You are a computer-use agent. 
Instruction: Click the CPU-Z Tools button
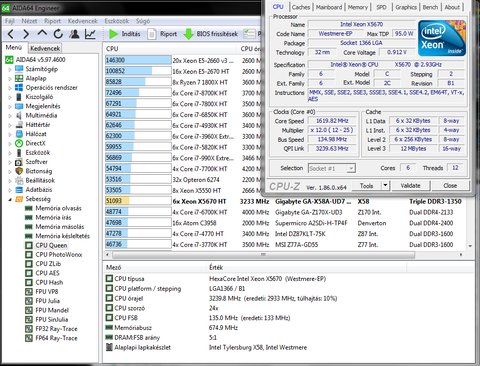click(x=366, y=185)
